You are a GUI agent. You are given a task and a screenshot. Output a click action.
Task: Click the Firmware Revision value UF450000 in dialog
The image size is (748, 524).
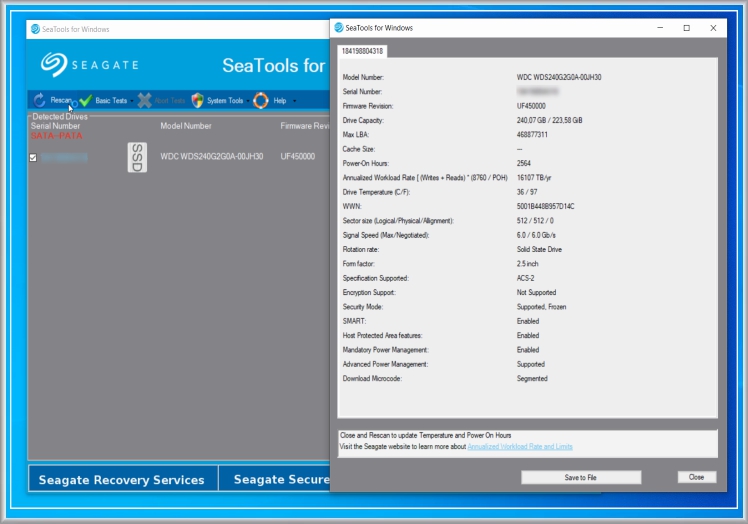pos(531,106)
